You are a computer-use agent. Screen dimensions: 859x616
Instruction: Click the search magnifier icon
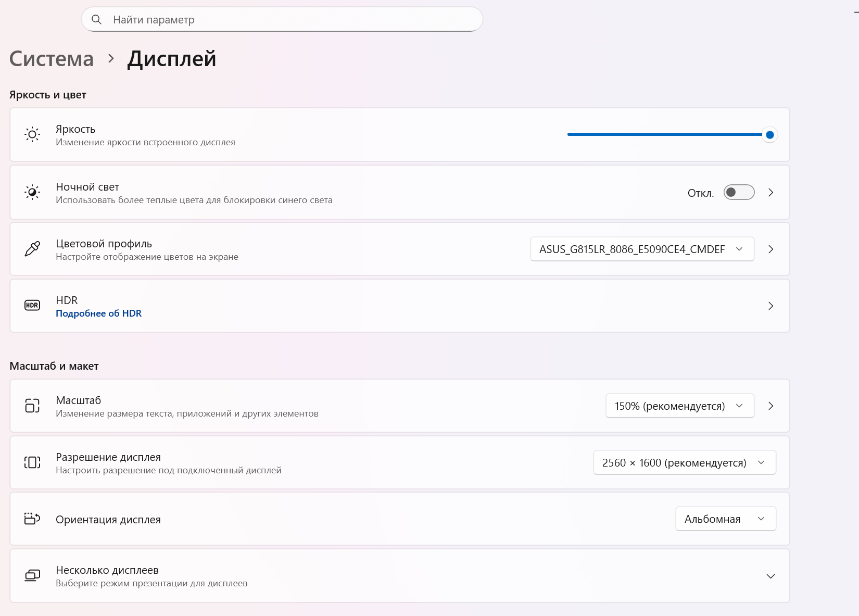[96, 20]
